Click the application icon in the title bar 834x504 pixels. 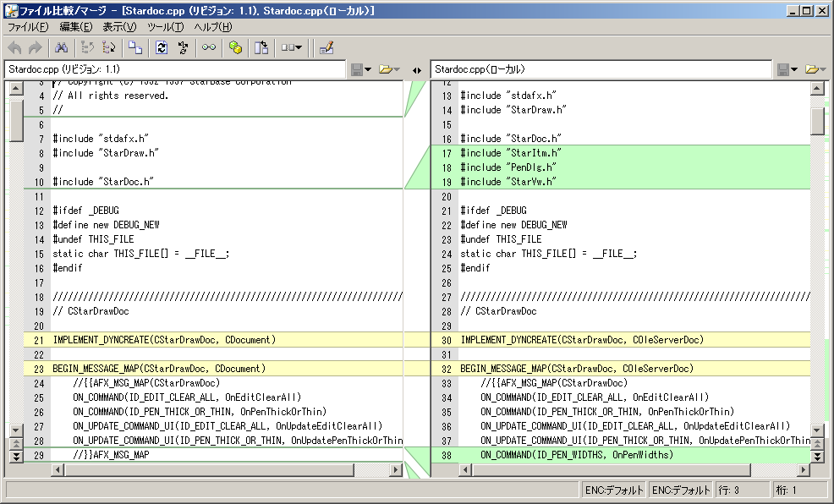tap(10, 10)
